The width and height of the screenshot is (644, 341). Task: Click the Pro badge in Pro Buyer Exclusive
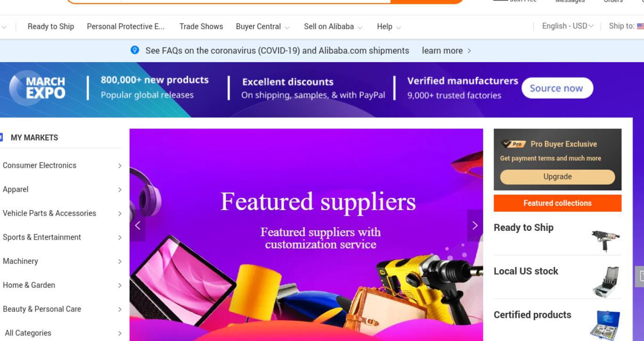click(x=514, y=144)
